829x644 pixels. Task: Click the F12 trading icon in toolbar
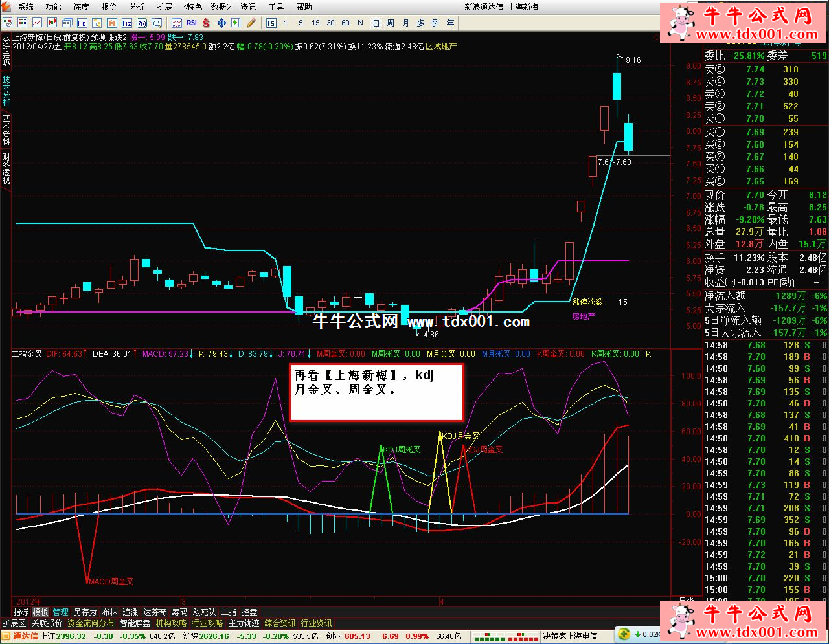[x=127, y=23]
